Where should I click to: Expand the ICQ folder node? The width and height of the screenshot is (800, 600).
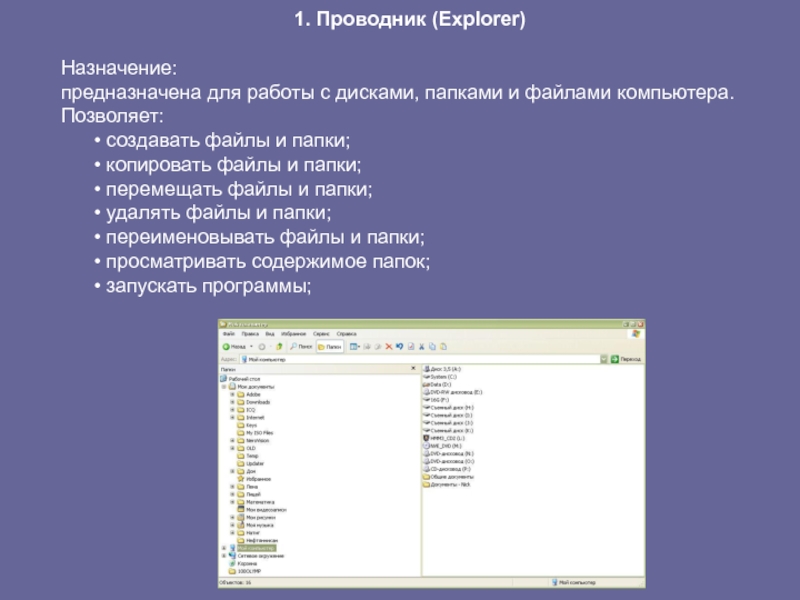(233, 410)
